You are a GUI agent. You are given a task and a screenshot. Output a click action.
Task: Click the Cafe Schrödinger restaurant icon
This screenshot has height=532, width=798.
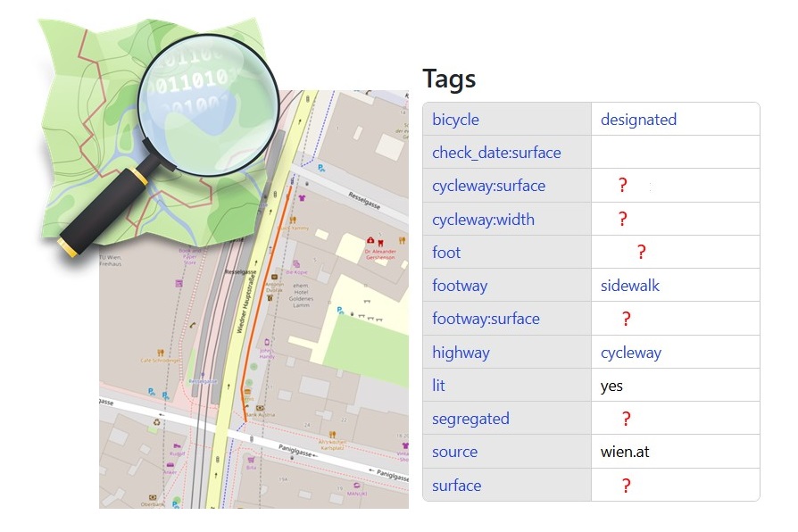pos(161,353)
